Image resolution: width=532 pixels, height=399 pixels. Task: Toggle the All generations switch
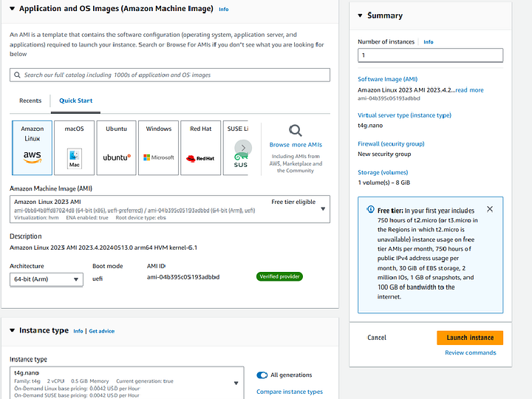[262, 375]
